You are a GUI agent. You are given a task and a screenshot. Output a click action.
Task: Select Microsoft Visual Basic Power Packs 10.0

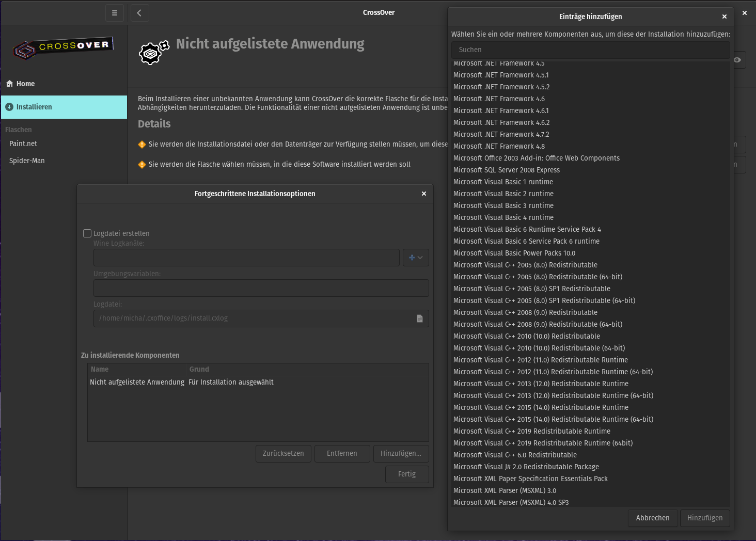[591, 253]
